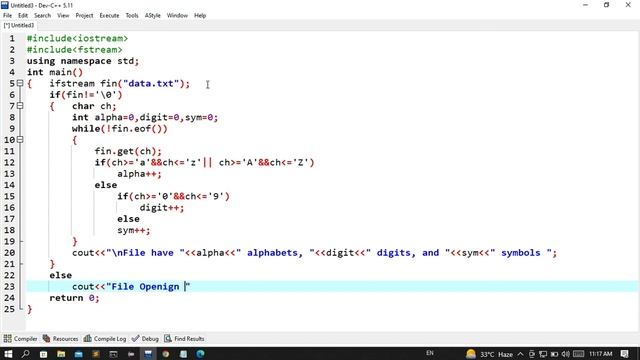This screenshot has height=360, width=640.
Task: Click the 'using namespace std;' line
Action: click(x=83, y=61)
